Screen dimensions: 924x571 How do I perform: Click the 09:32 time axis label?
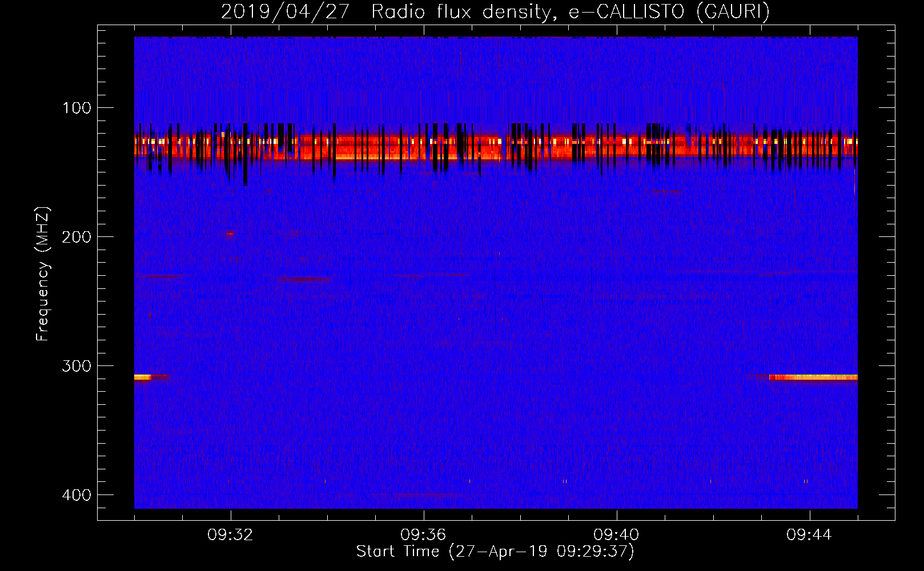coord(230,535)
